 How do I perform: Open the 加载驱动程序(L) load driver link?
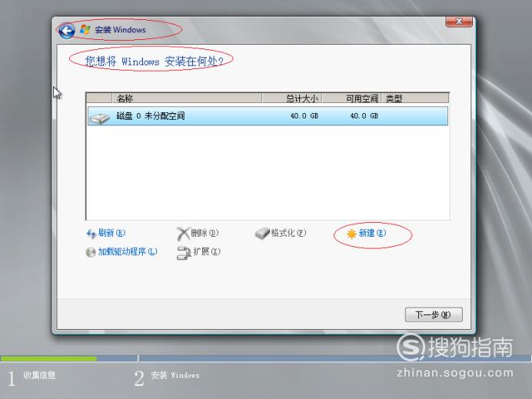128,251
